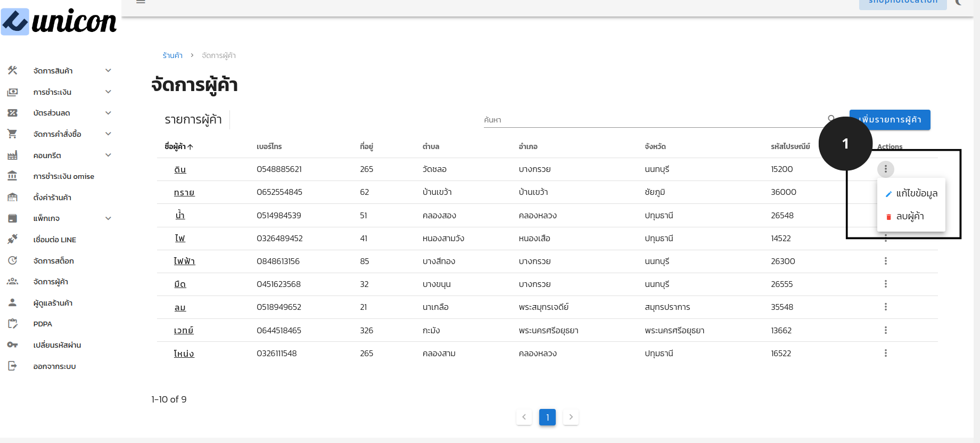Image resolution: width=980 pixels, height=443 pixels.
Task: Click postal code 36000 cell
Action: (x=784, y=192)
